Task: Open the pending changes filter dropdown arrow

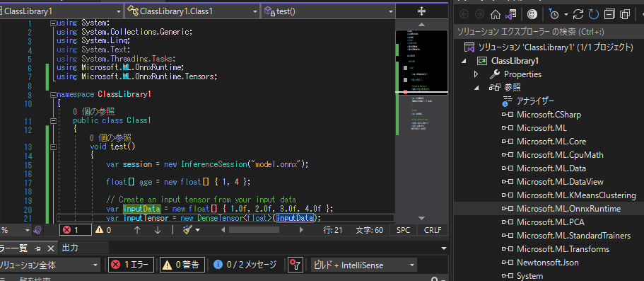Action: (566, 15)
